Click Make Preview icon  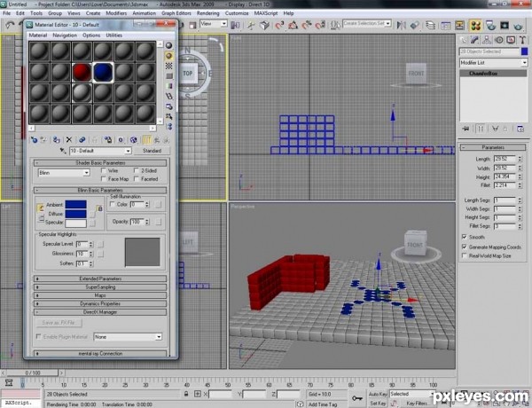click(x=169, y=96)
